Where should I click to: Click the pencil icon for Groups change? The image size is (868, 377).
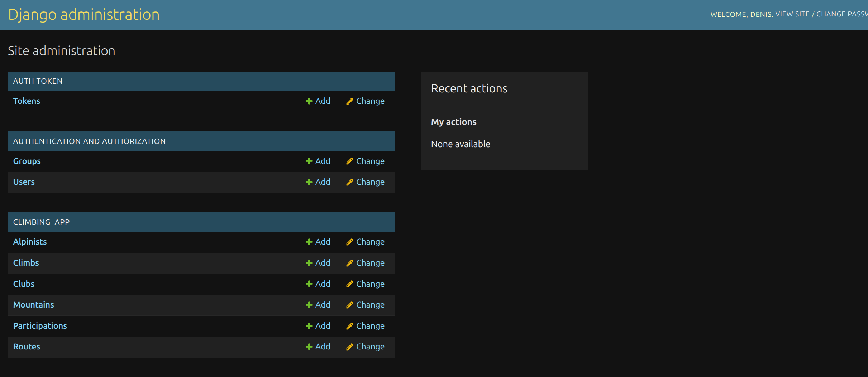(349, 161)
